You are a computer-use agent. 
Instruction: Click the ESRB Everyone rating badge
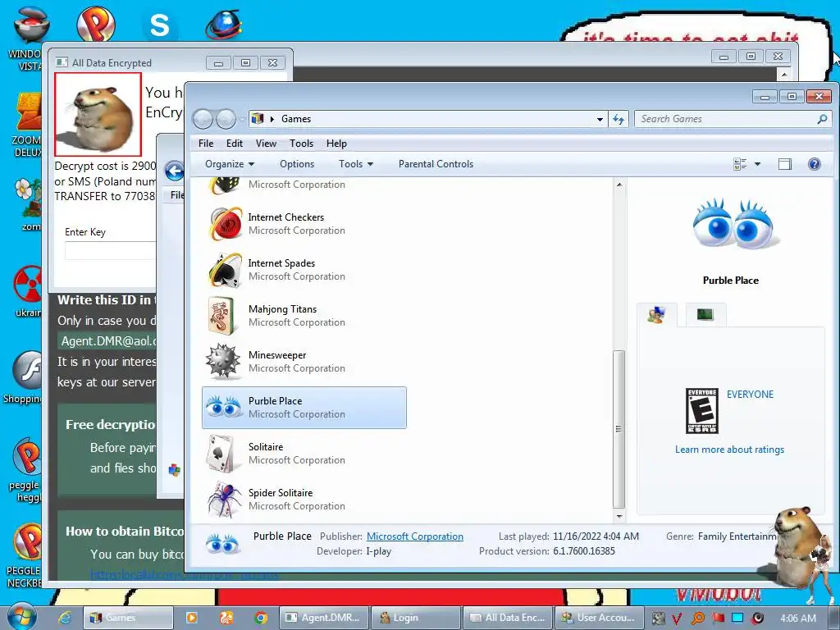[x=702, y=410]
